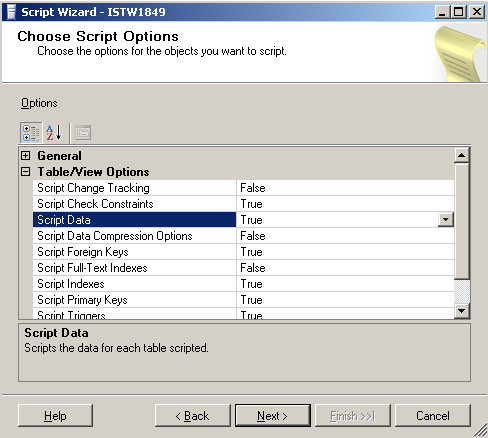Screen dimensions: 488x438
Task: Click the Script Wizard title bar icon
Action: pyautogui.click(x=11, y=12)
